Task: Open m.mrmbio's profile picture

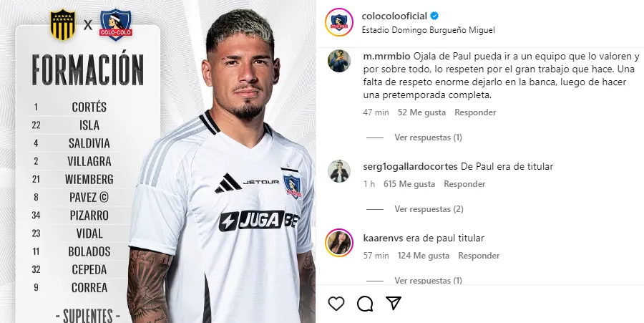Action: click(x=339, y=61)
